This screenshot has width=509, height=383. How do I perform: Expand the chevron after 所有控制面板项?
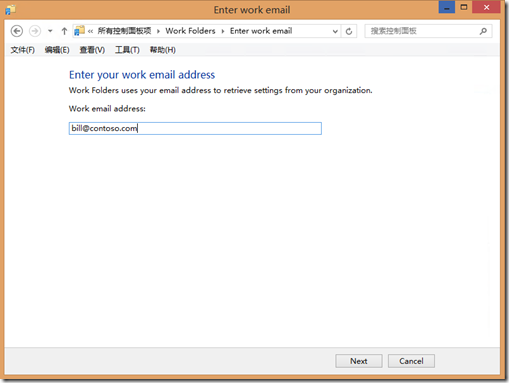tap(158, 31)
